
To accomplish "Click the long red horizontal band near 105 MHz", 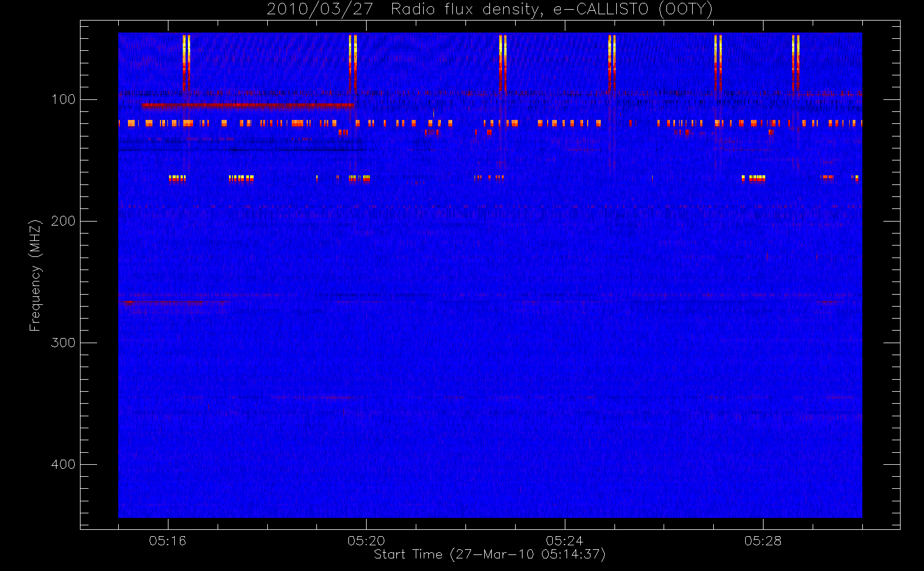I will 248,105.
